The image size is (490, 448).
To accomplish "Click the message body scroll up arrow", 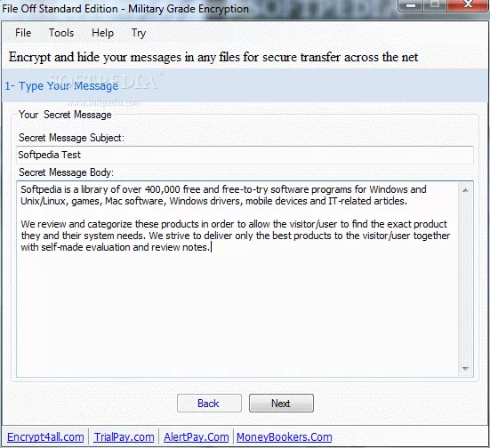I will [465, 190].
